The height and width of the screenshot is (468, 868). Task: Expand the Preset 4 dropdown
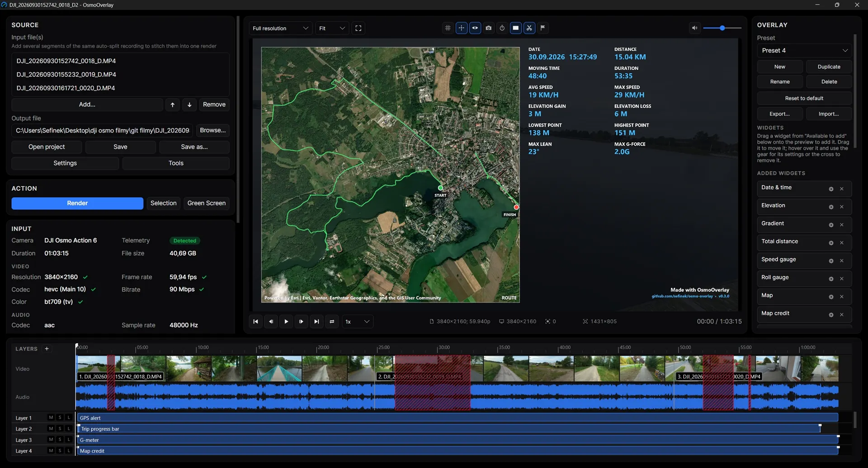click(x=804, y=51)
